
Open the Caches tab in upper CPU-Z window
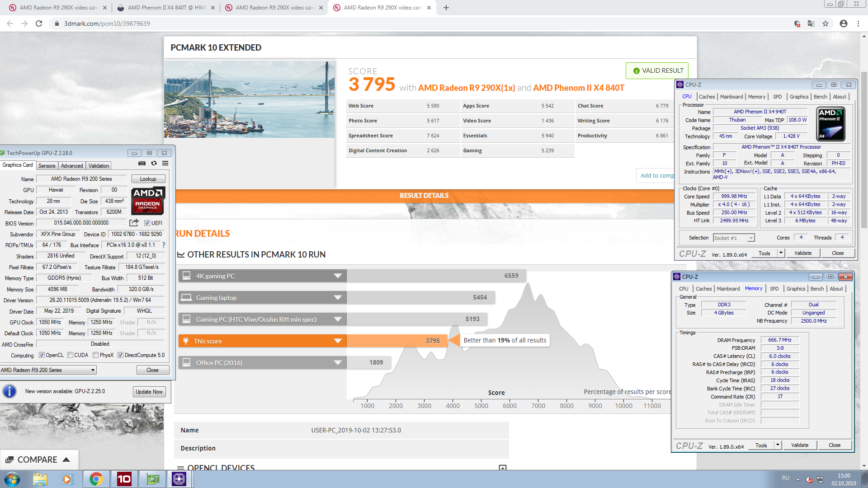coord(707,97)
